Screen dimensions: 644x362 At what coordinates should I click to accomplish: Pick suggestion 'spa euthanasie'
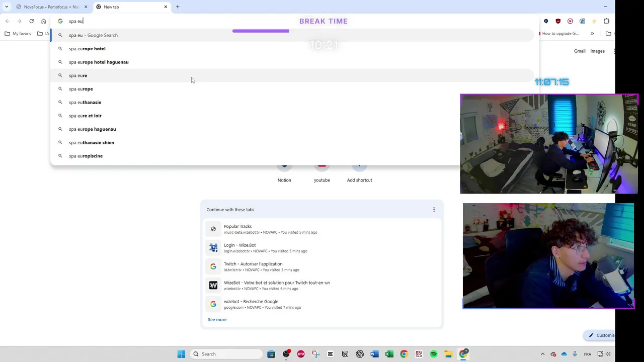[292, 102]
